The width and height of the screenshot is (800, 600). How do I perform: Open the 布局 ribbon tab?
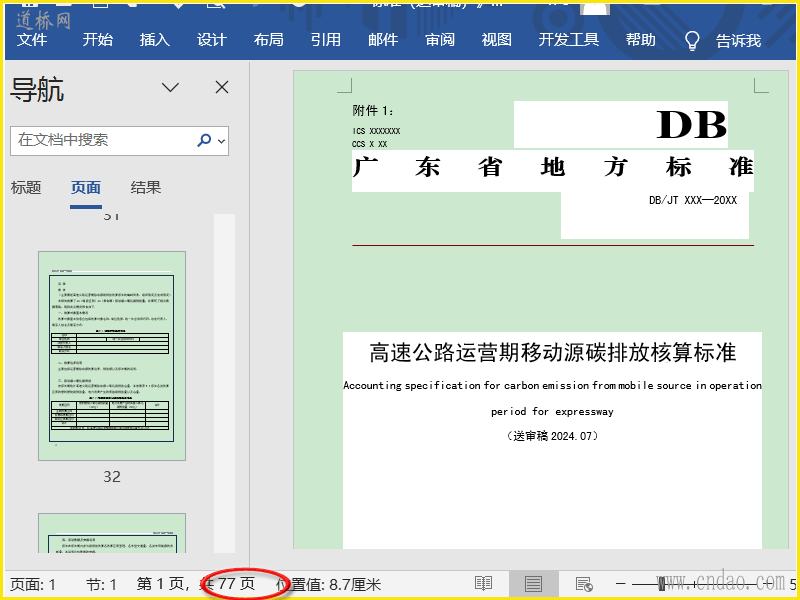click(268, 39)
